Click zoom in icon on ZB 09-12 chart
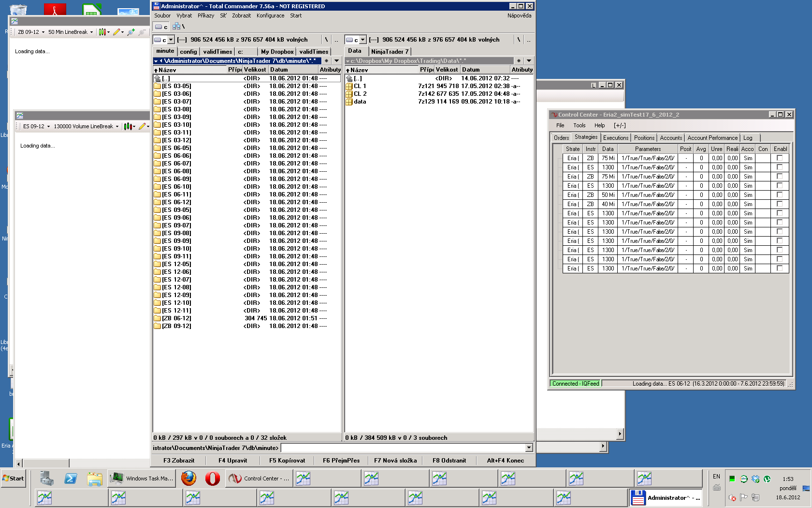This screenshot has height=508, width=812. [130, 32]
